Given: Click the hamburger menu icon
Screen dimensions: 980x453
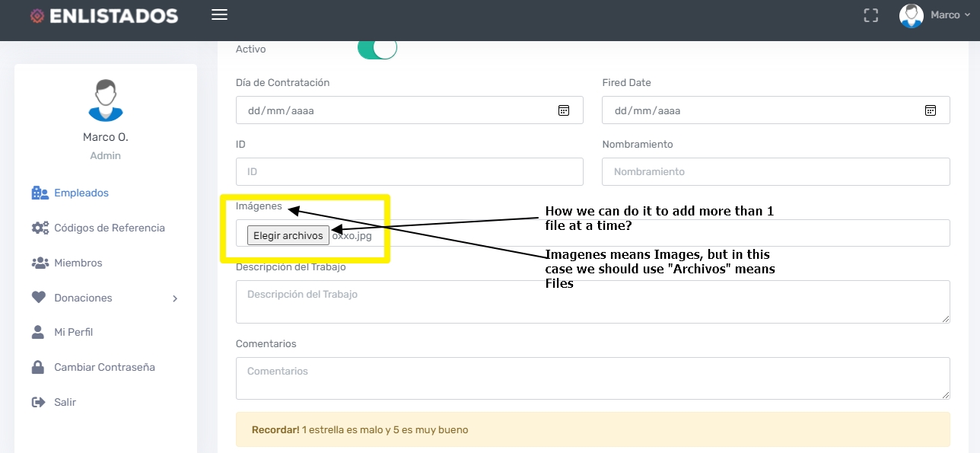Looking at the screenshot, I should (x=219, y=15).
